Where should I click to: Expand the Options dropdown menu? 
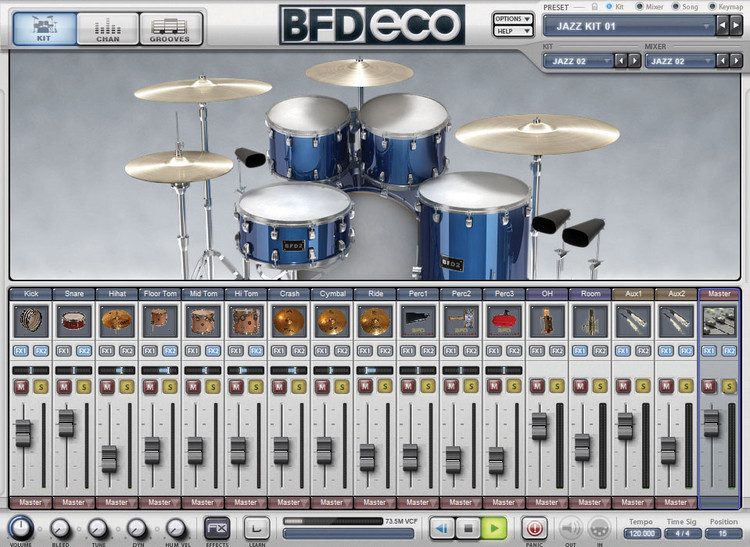(513, 19)
